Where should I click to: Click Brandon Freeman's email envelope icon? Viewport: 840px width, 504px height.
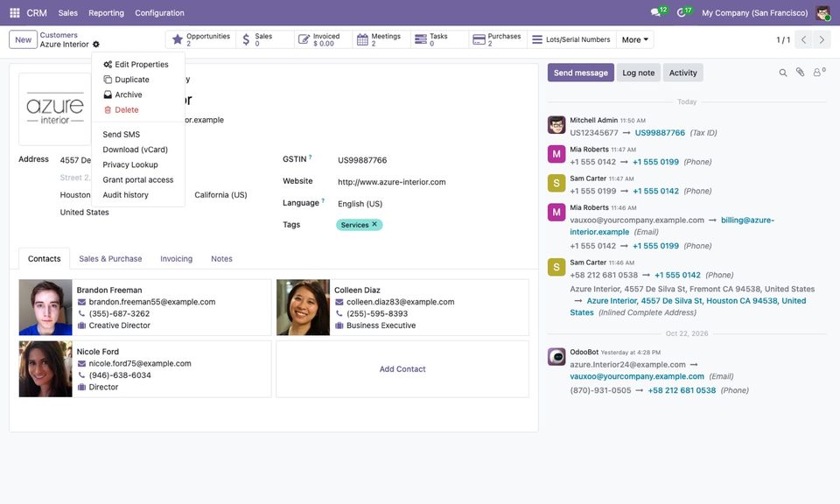(x=81, y=302)
